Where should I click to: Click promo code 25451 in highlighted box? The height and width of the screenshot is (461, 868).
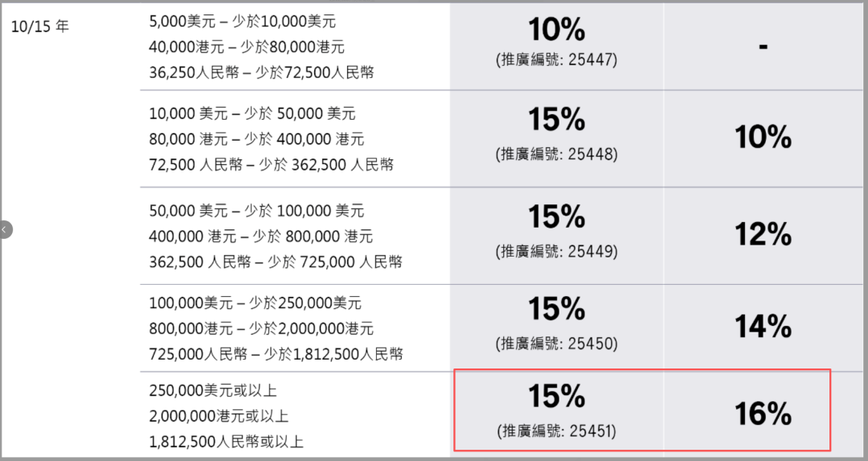pyautogui.click(x=556, y=431)
